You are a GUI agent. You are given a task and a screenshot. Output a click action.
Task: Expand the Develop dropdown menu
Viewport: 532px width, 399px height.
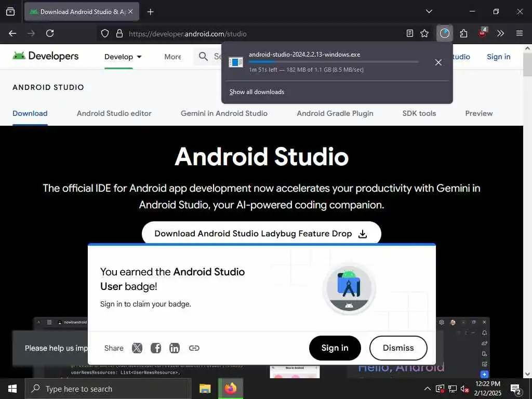[123, 57]
